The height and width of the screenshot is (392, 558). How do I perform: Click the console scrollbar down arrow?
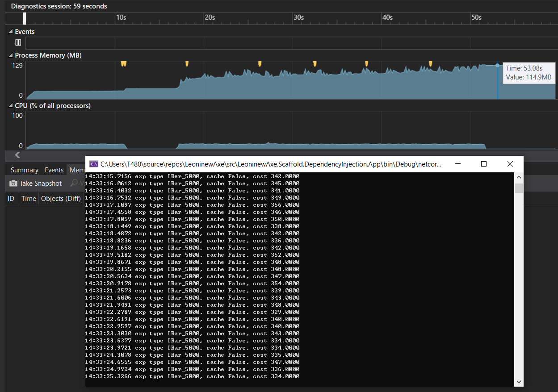pos(519,382)
